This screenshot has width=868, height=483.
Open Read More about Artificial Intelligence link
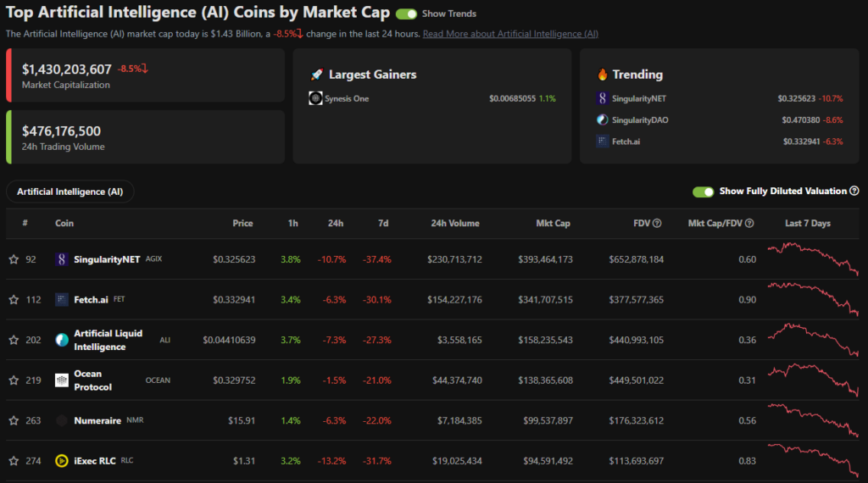(x=510, y=34)
